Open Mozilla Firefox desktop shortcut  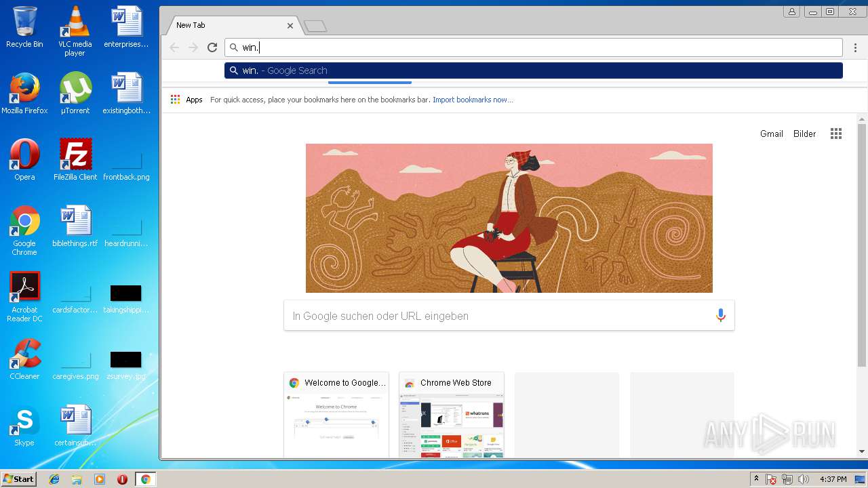24,94
